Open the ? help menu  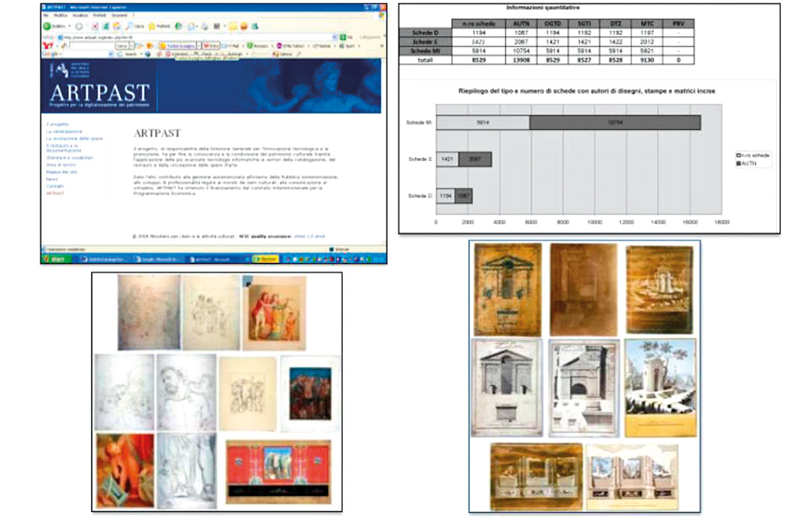[x=133, y=15]
